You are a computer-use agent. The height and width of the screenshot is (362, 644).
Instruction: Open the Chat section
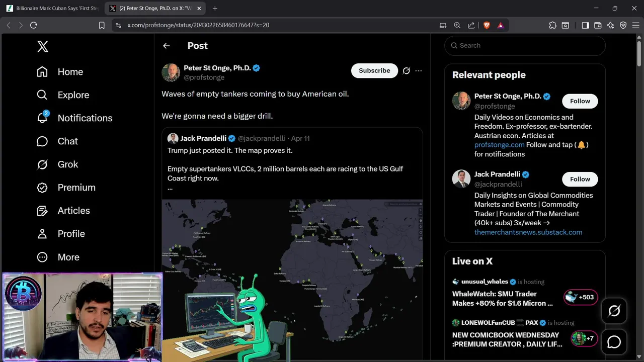[57, 141]
